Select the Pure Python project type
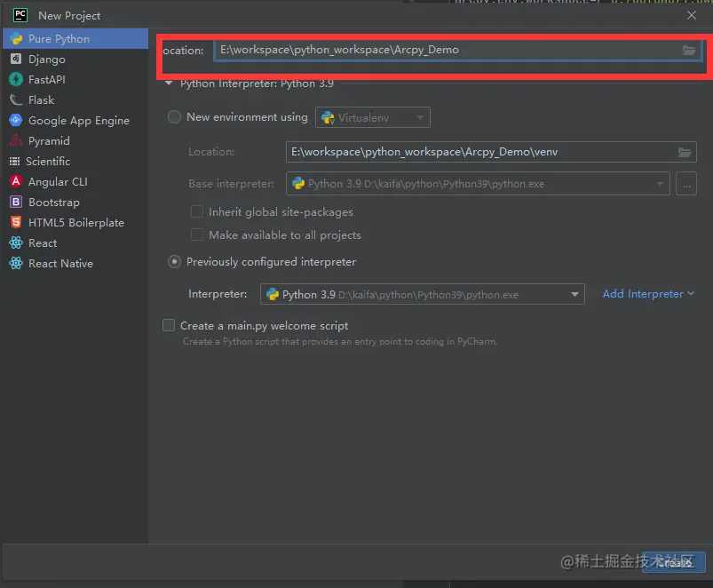Screen dimensions: 713x588 [75, 39]
